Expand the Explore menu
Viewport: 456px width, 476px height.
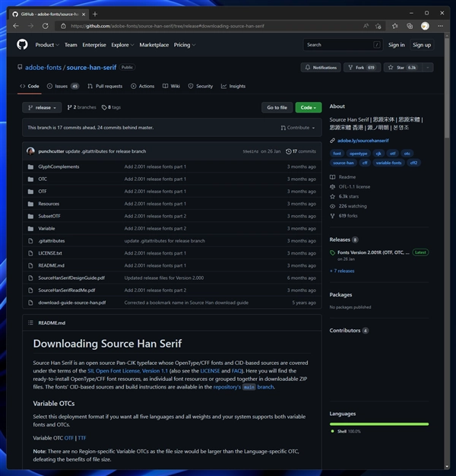coord(122,45)
